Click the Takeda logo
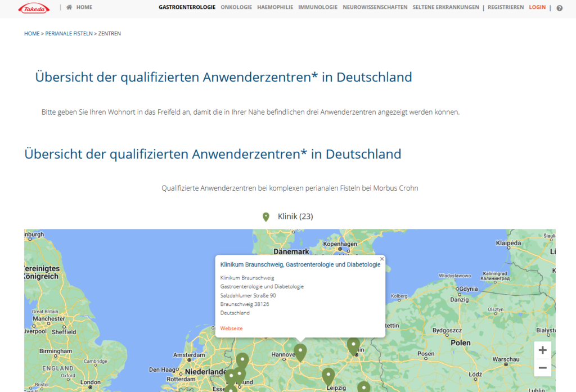Viewport: 576px width, 392px height. coord(34,8)
